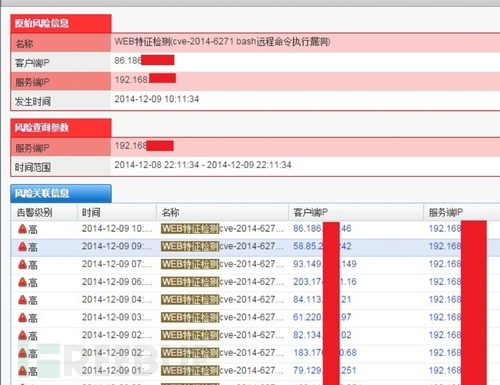Select the 风险关联信息 tab
Viewport: 500px width, 385px height.
pyautogui.click(x=61, y=193)
